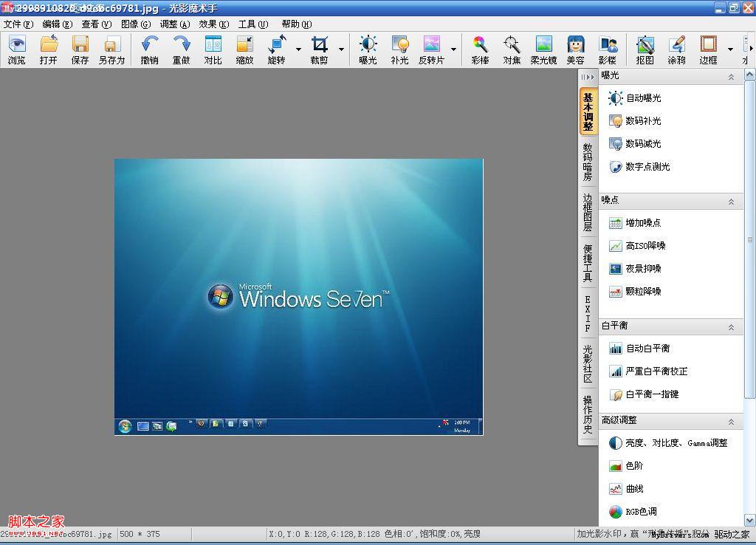Select the 基本调整 vertical tab

pos(588,112)
